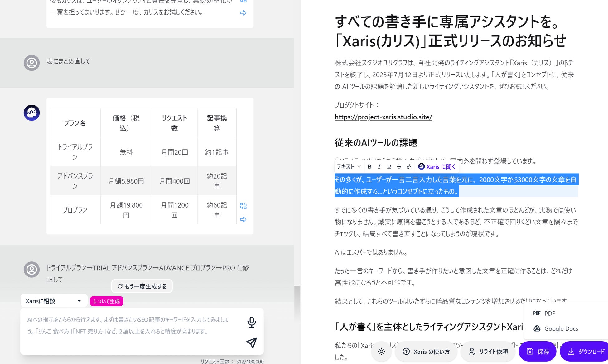This screenshot has width=608, height=364.
Task: Select PDF from download menu
Action: click(549, 313)
